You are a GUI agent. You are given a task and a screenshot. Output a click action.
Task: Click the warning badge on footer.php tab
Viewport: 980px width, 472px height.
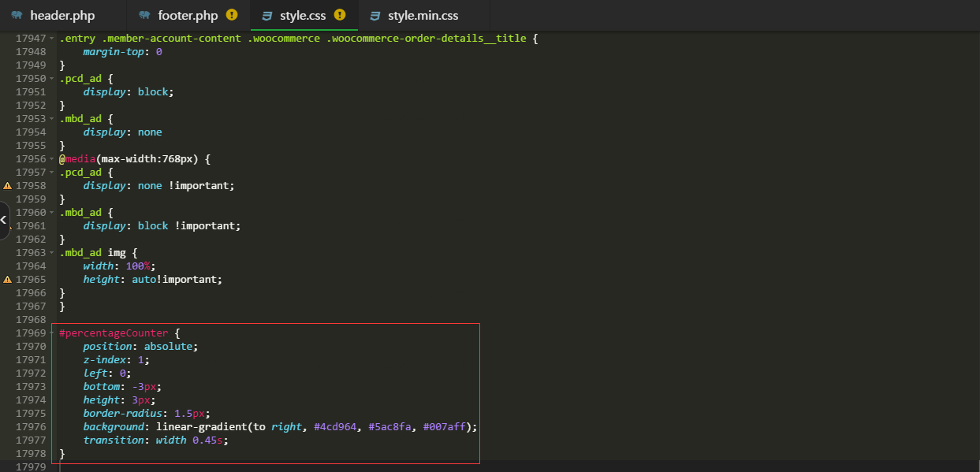[x=232, y=15]
